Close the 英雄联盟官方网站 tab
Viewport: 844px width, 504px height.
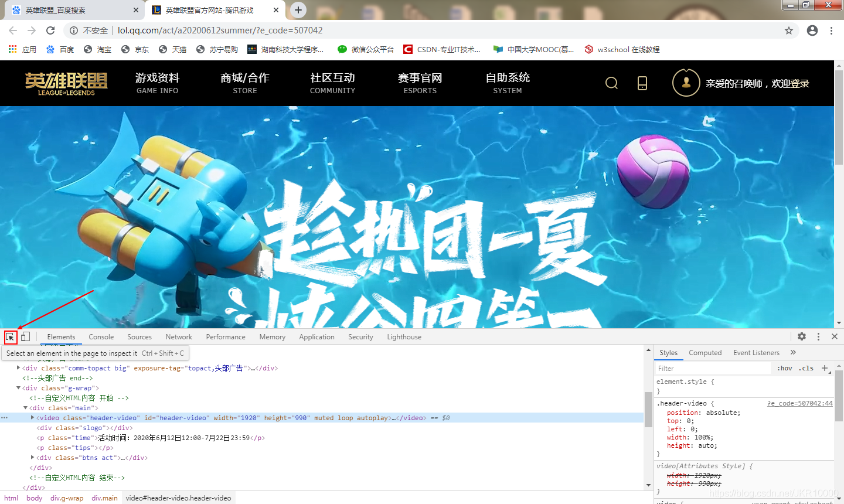point(276,10)
